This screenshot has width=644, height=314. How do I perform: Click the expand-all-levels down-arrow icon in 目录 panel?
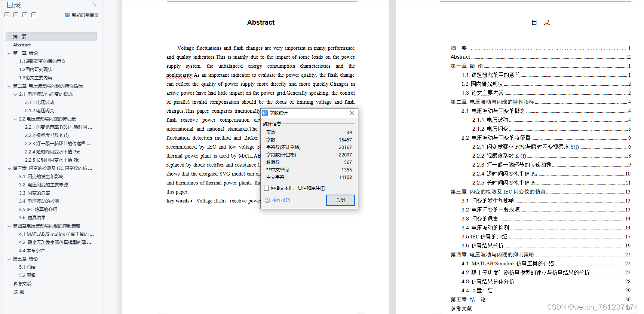click(x=7, y=15)
